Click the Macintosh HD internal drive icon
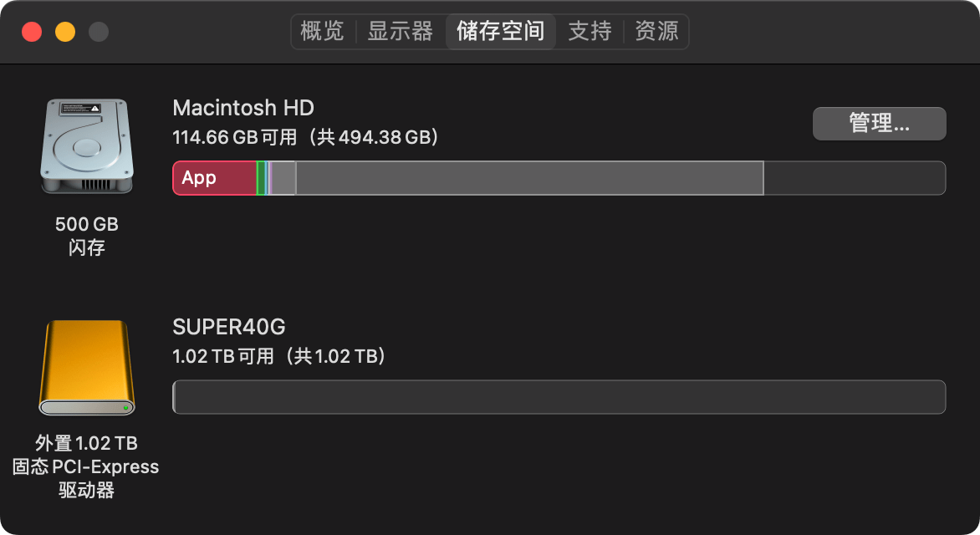980x535 pixels. pyautogui.click(x=87, y=145)
